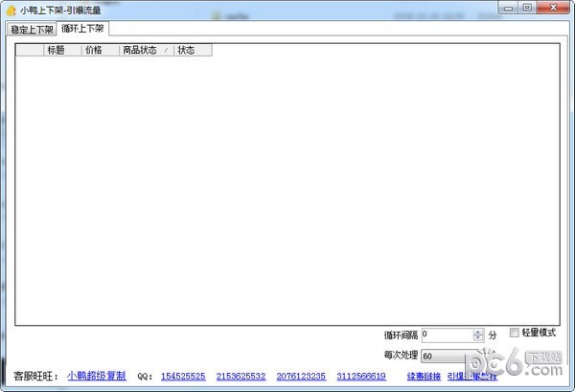
Task: Open the 小鸭超级复制 customer service link
Action: 97,376
